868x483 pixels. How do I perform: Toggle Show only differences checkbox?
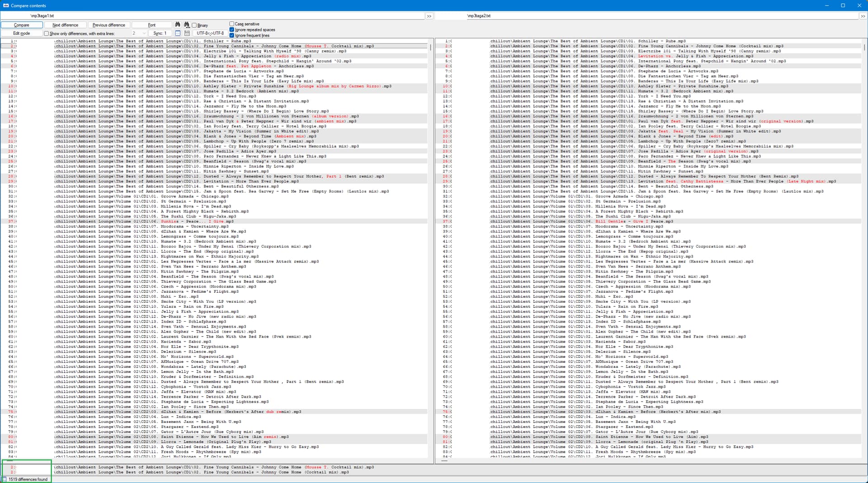46,33
